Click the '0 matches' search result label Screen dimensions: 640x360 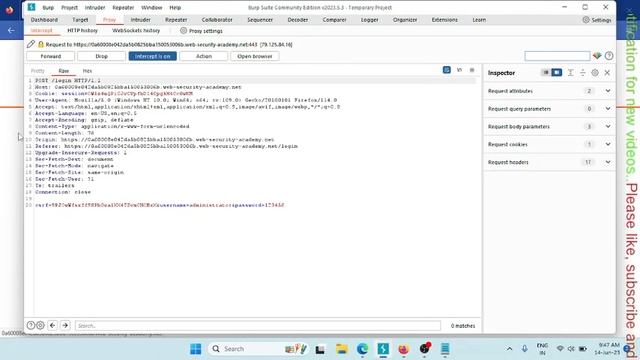[x=463, y=326]
